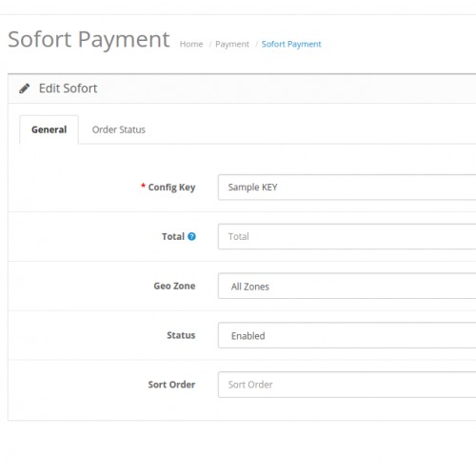Open the Status dropdown showing Enabled
The image size is (476, 476).
point(347,335)
